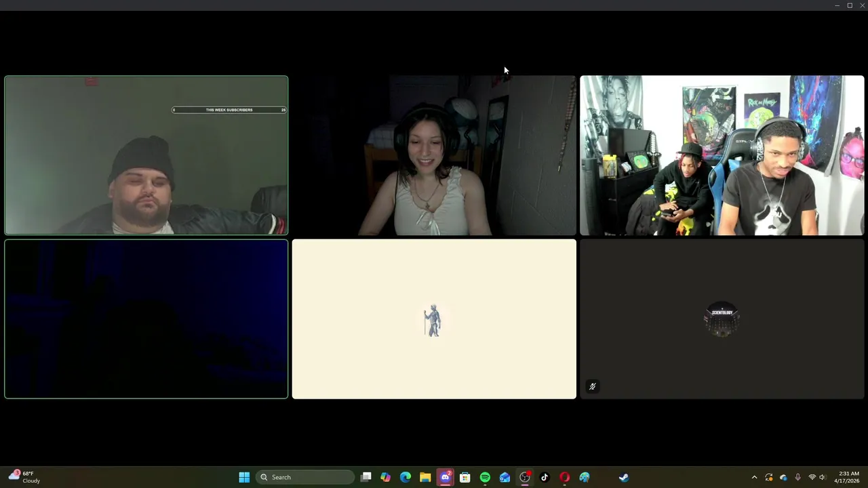This screenshot has width=868, height=488.
Task: Open the Windows Start menu
Action: (x=244, y=477)
